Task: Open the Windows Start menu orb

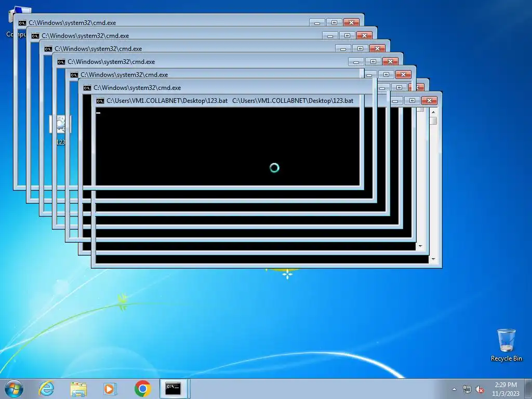Action: (x=14, y=389)
